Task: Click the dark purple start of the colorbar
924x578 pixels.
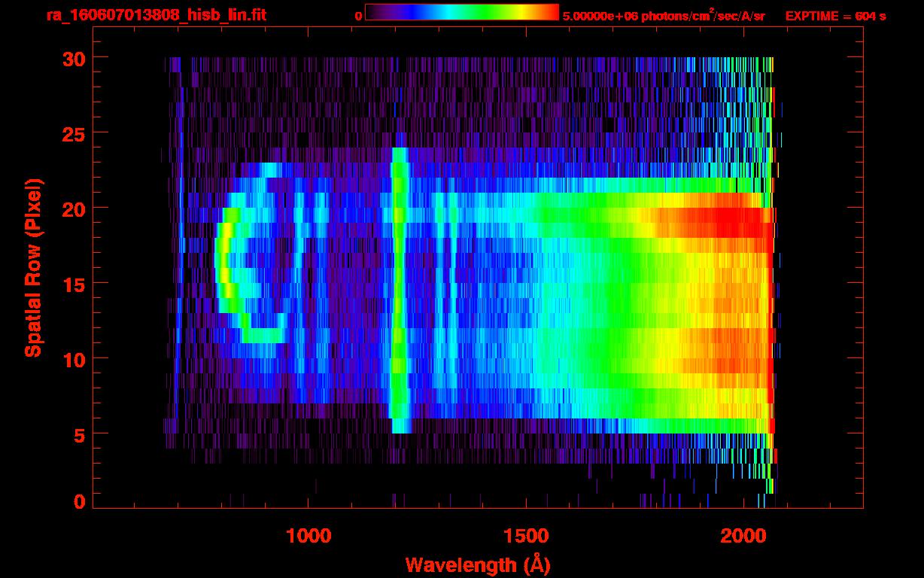Action: click(x=374, y=12)
